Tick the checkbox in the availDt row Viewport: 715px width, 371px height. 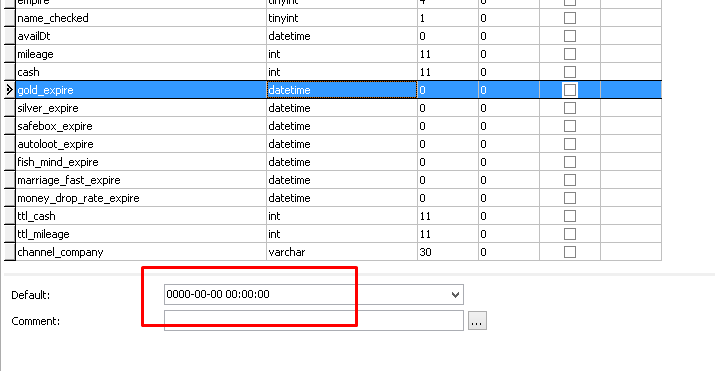pyautogui.click(x=570, y=36)
